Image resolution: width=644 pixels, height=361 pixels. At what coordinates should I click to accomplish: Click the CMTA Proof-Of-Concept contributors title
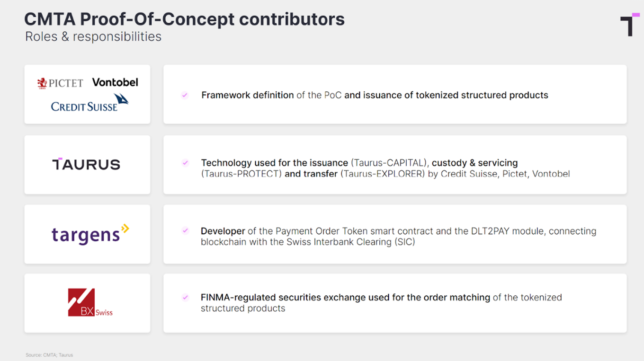(x=184, y=19)
